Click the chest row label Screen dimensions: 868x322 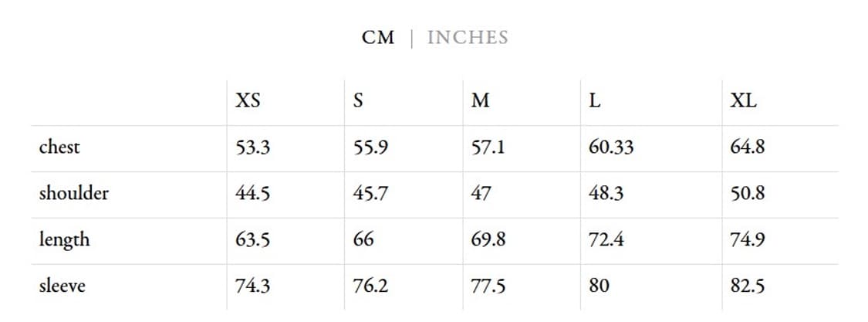(59, 147)
